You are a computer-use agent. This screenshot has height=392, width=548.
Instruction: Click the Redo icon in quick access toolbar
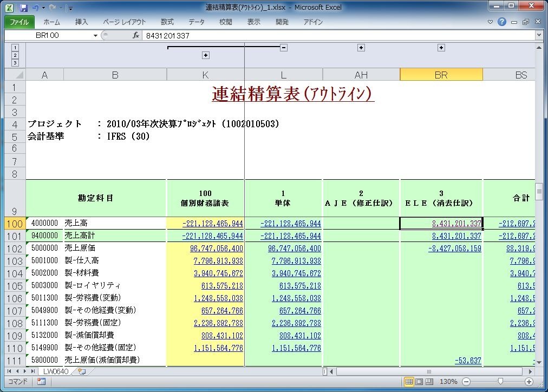click(x=53, y=8)
